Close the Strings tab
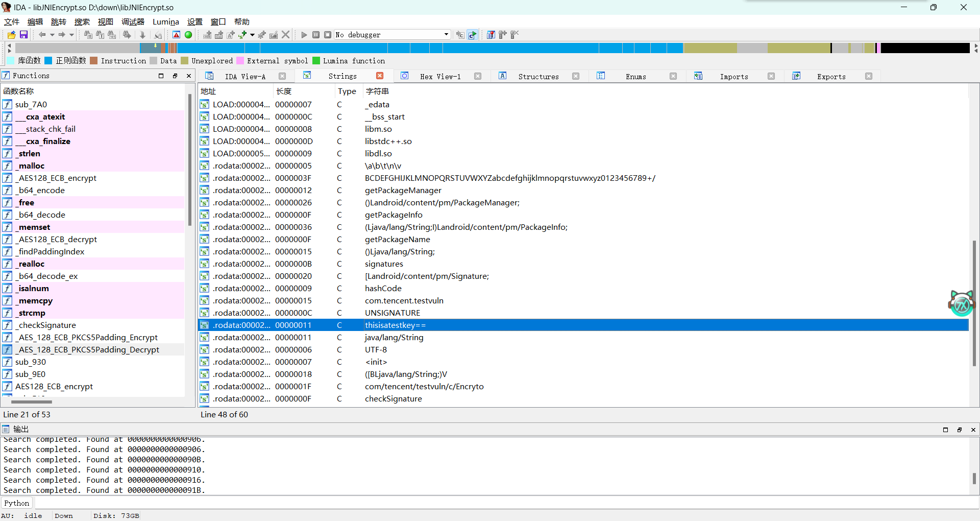The height and width of the screenshot is (521, 980). [380, 76]
